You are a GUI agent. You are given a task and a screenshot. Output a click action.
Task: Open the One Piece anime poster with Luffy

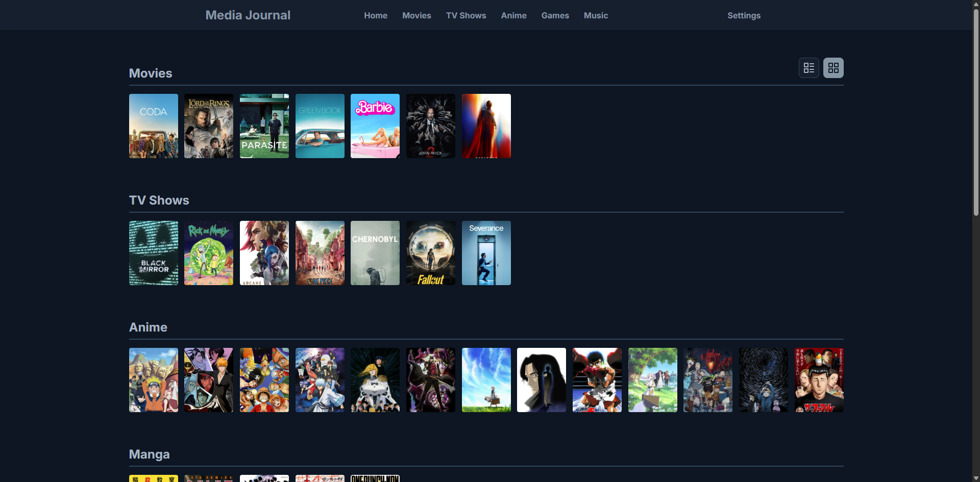[264, 380]
